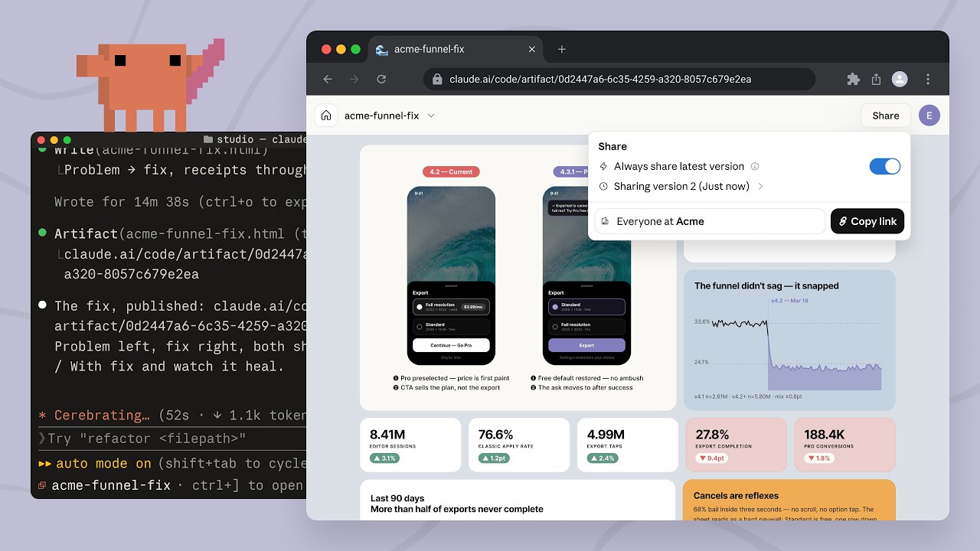Viewport: 980px width, 551px height.
Task: Open the Chrome three-dot menu
Action: point(928,79)
